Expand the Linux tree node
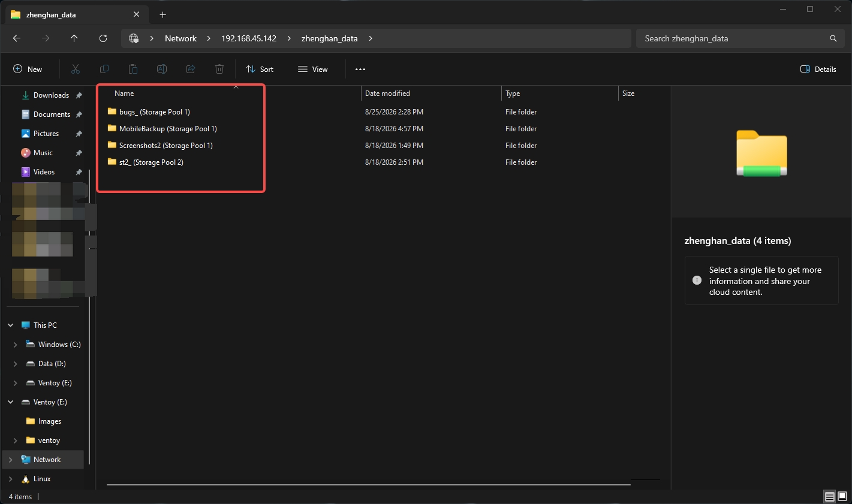Image resolution: width=852 pixels, height=504 pixels. (x=11, y=479)
